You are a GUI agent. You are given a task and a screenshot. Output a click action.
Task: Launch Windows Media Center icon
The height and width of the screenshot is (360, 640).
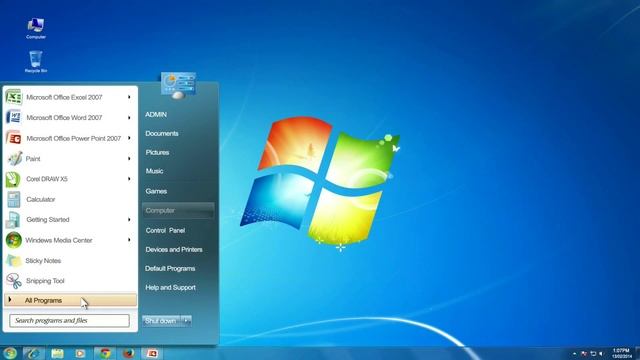coord(13,240)
